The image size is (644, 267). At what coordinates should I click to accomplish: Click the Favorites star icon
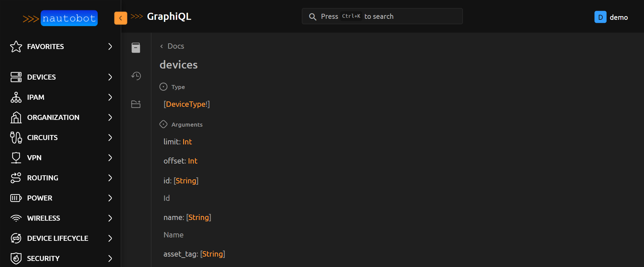(x=16, y=47)
